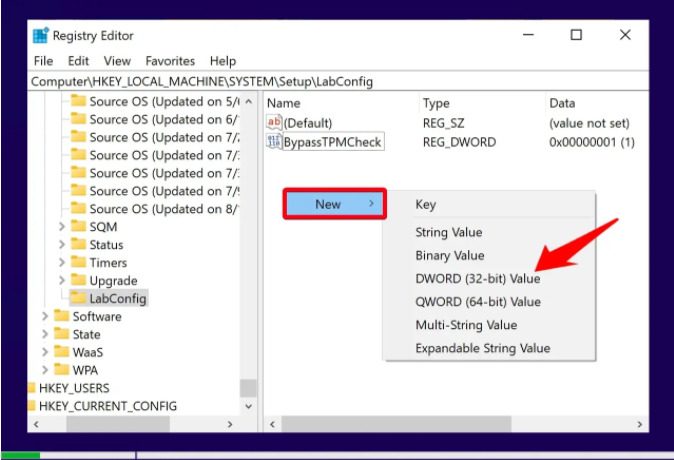Click the REG_DWORD type cell
674x460 pixels.
tap(459, 142)
